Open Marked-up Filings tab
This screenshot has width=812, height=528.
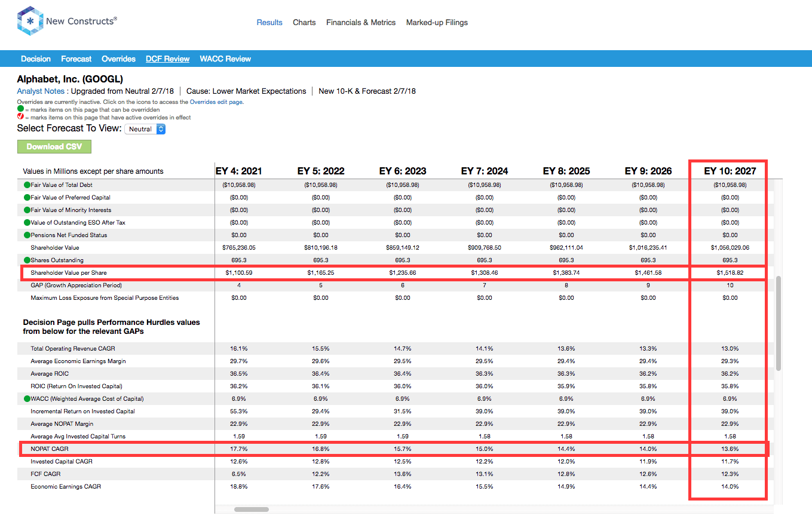pos(437,23)
